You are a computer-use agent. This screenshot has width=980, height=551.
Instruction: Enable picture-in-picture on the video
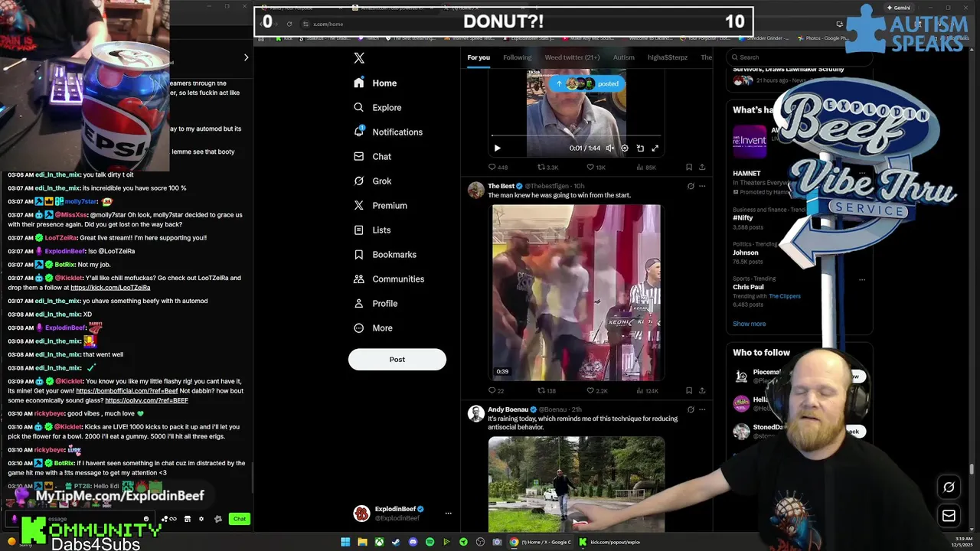640,148
